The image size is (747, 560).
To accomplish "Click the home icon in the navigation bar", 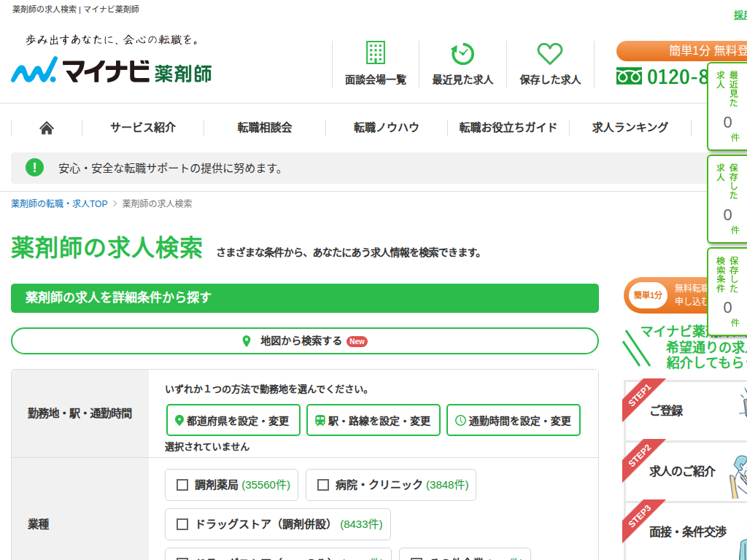I will (x=46, y=127).
